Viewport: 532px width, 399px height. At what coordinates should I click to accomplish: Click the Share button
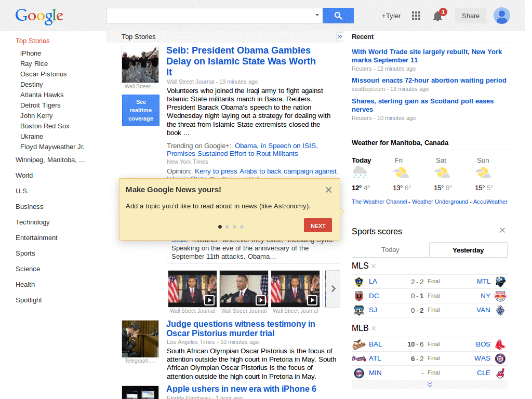click(470, 16)
